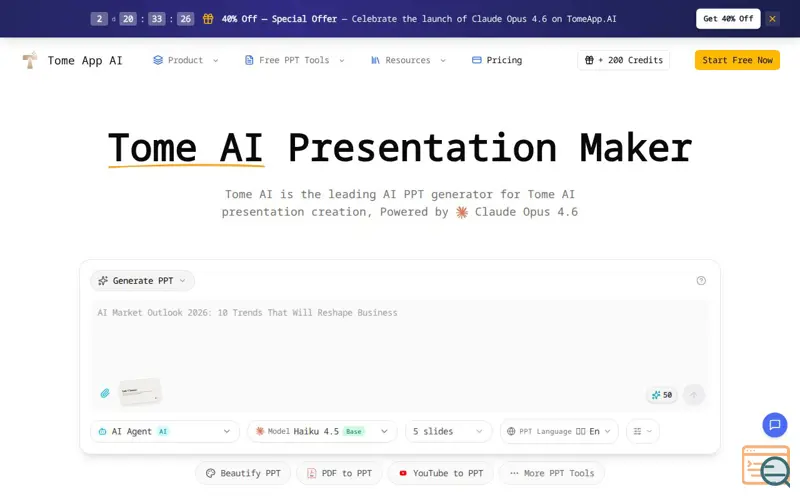The height and width of the screenshot is (500, 800).
Task: Open the Model Haiku 4.5 dropdown
Action: click(x=322, y=432)
